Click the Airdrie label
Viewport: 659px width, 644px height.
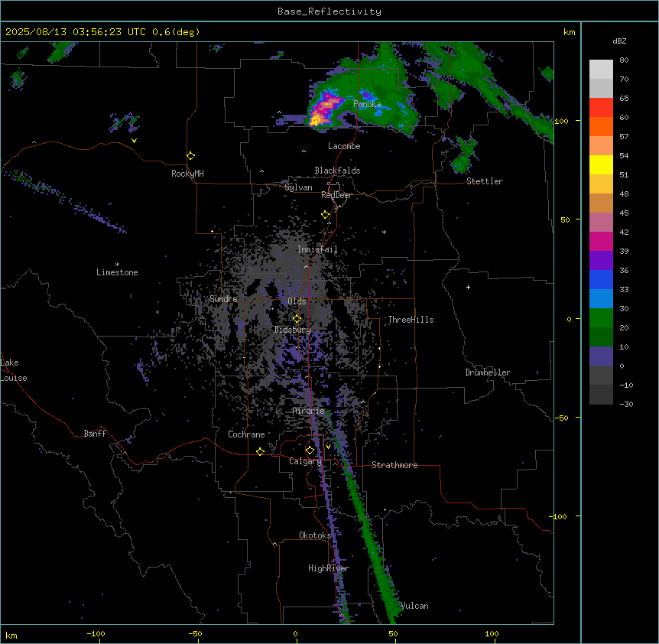[x=309, y=411]
